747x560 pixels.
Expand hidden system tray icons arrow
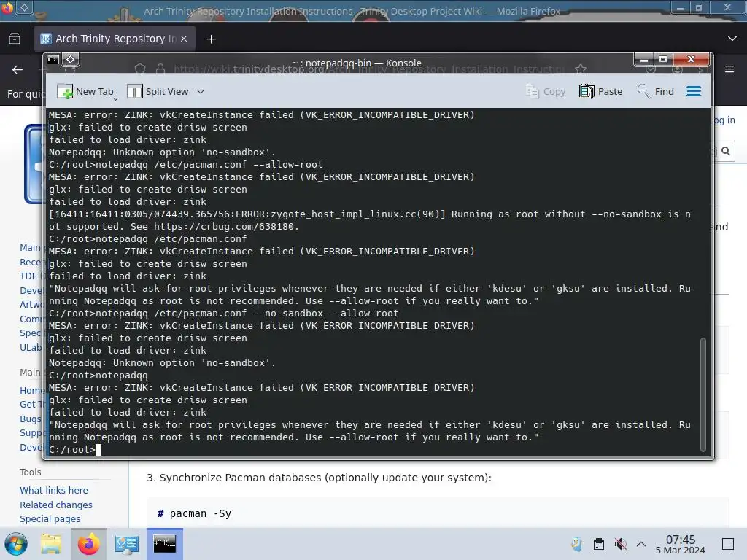[641, 544]
